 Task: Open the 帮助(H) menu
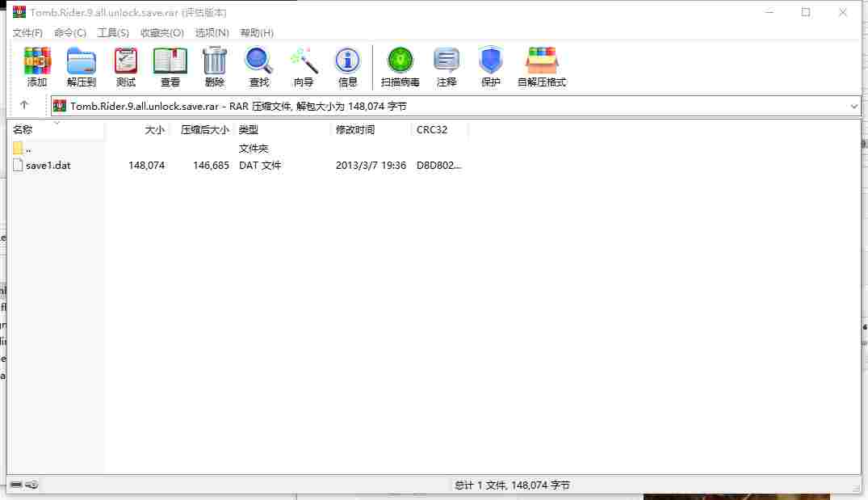pyautogui.click(x=257, y=32)
